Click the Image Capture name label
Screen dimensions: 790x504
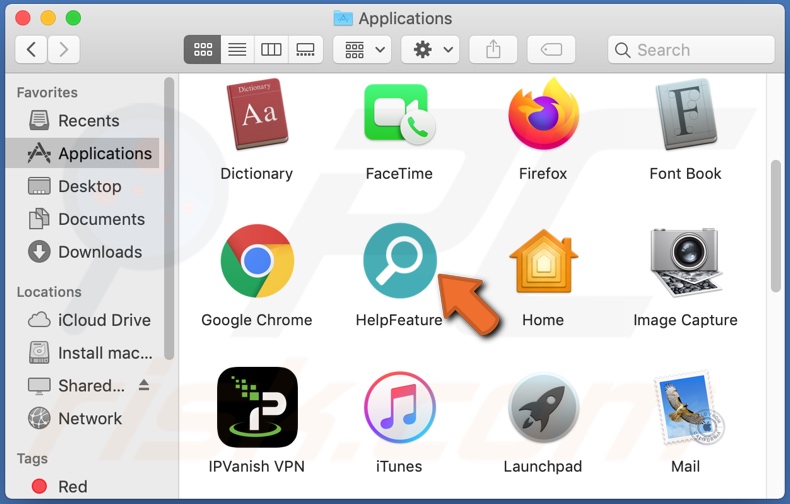(685, 320)
